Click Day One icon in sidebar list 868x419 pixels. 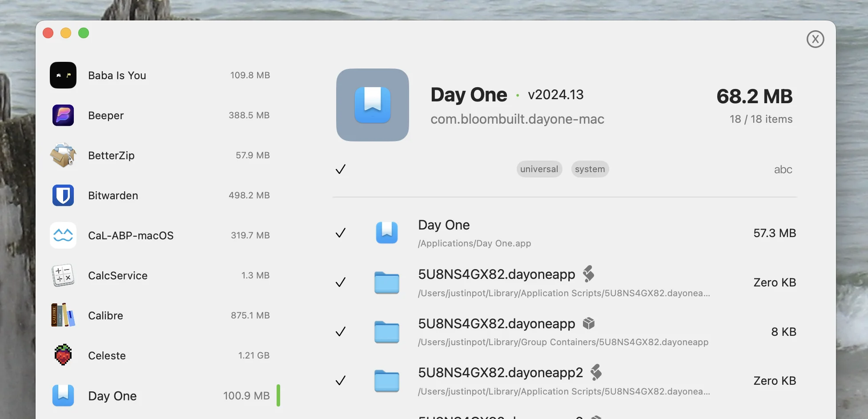click(63, 395)
